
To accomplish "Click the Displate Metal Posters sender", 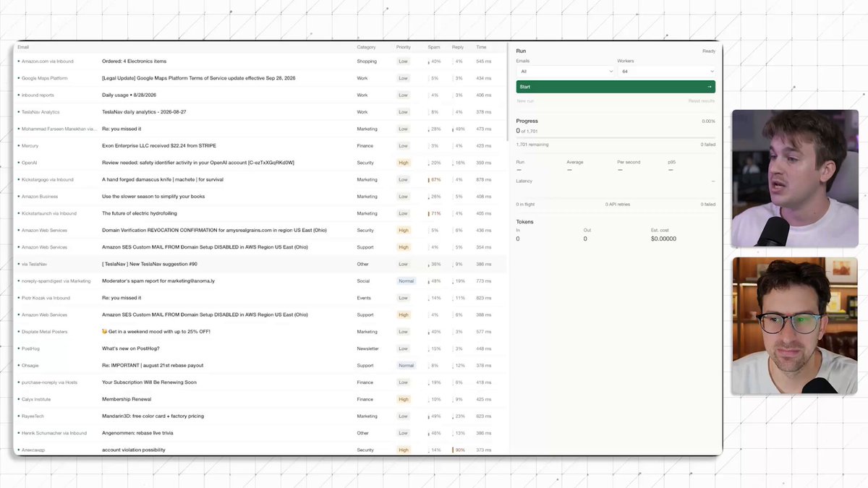I will (44, 332).
